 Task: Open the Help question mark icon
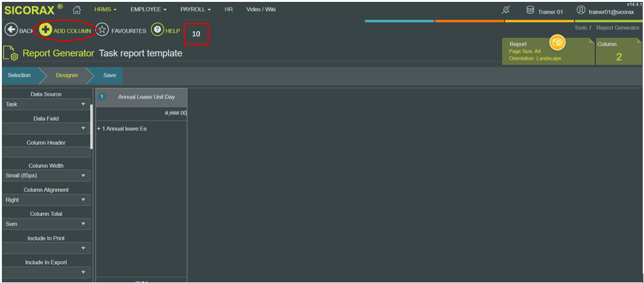pyautogui.click(x=157, y=30)
